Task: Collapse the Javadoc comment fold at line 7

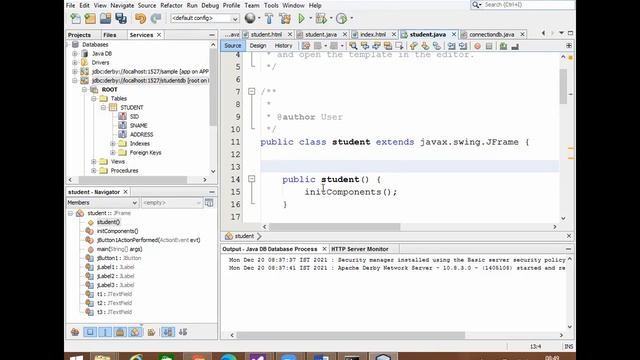Action: tap(251, 91)
